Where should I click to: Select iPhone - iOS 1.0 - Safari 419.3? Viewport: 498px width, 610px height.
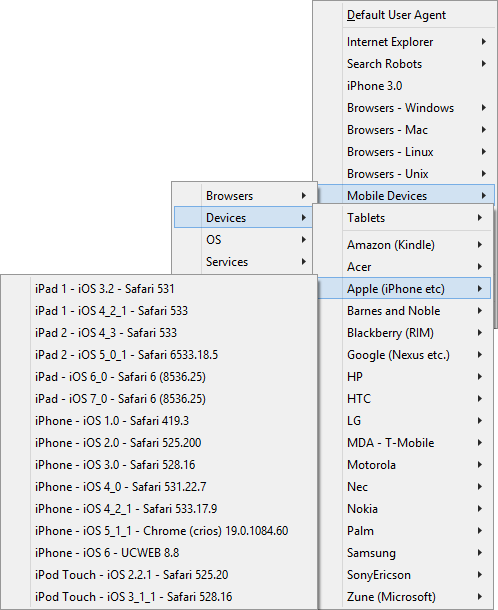pyautogui.click(x=160, y=421)
